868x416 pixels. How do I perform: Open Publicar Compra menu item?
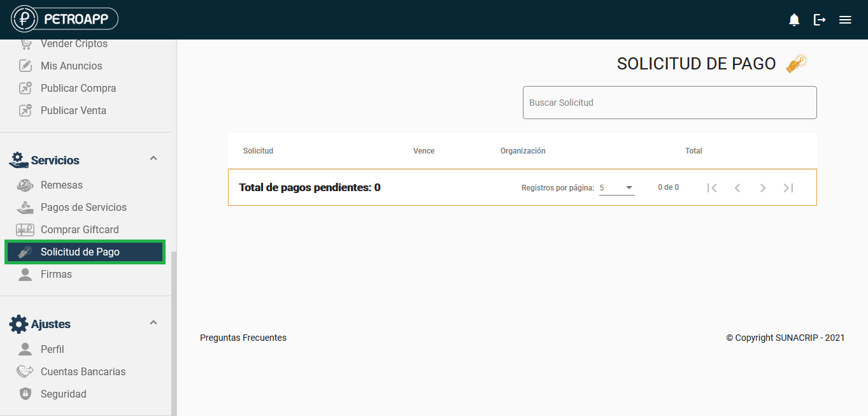pos(78,88)
